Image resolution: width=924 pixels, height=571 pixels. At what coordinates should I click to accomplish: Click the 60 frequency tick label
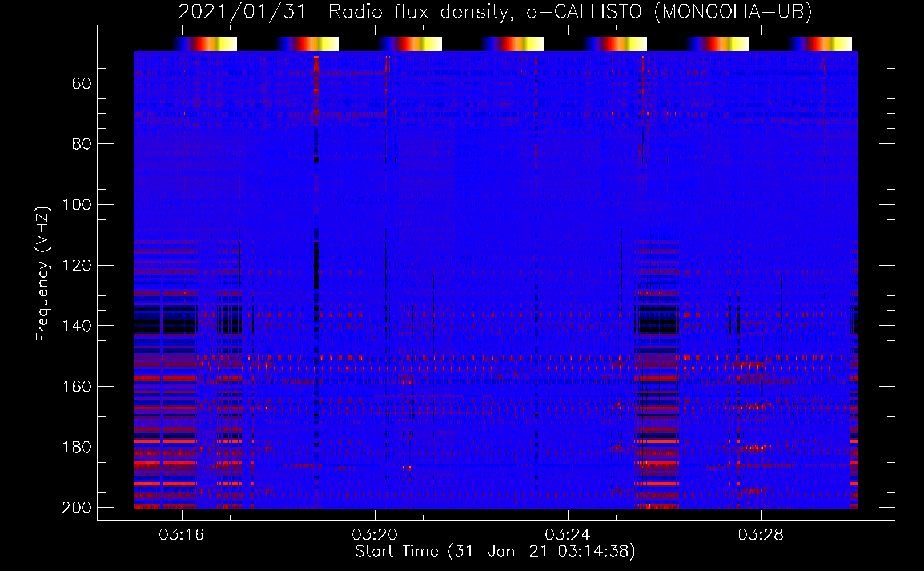pos(82,83)
